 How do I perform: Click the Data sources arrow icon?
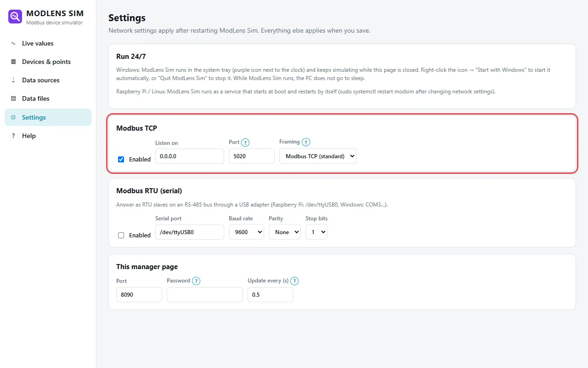[13, 80]
